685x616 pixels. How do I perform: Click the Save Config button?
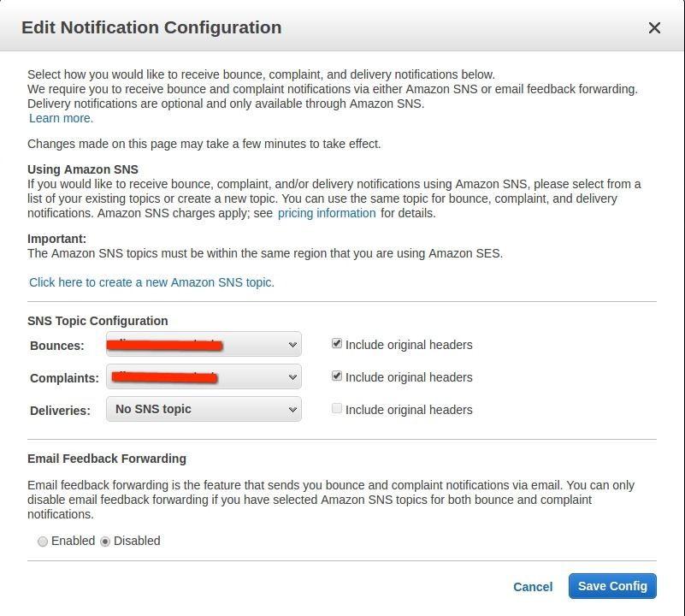tap(612, 586)
